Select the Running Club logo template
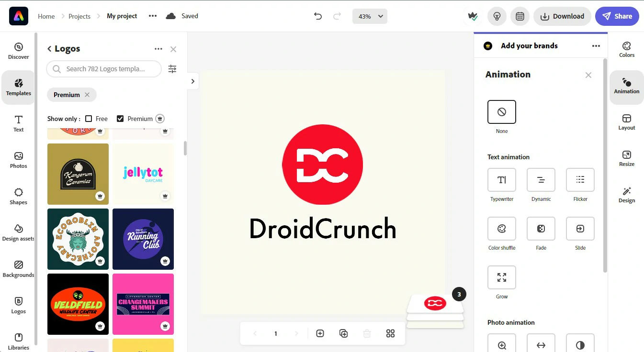This screenshot has height=352, width=644. point(143,239)
